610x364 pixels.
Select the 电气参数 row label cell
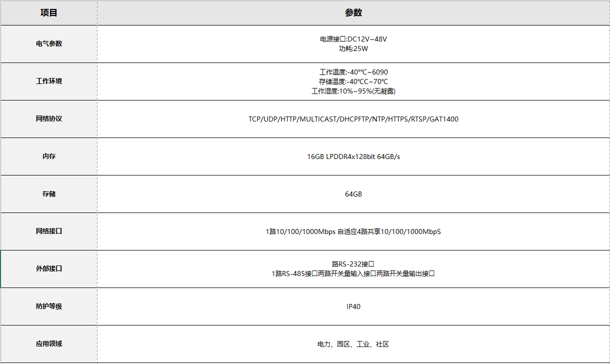[x=49, y=44]
